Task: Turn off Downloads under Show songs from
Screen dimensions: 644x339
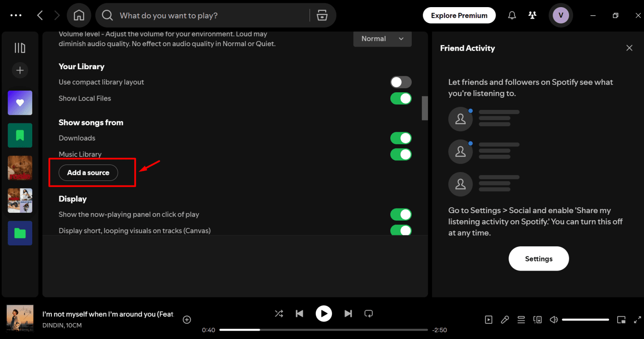Action: (401, 138)
